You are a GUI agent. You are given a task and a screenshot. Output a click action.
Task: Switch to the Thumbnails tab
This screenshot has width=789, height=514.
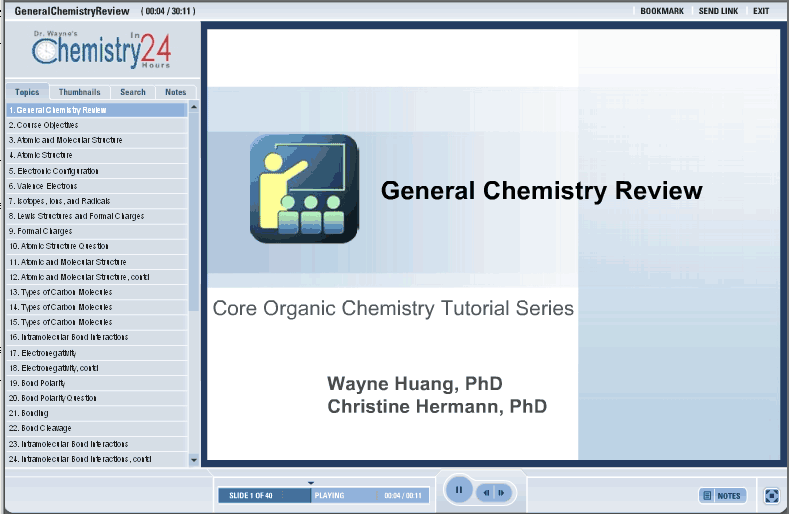tap(79, 92)
